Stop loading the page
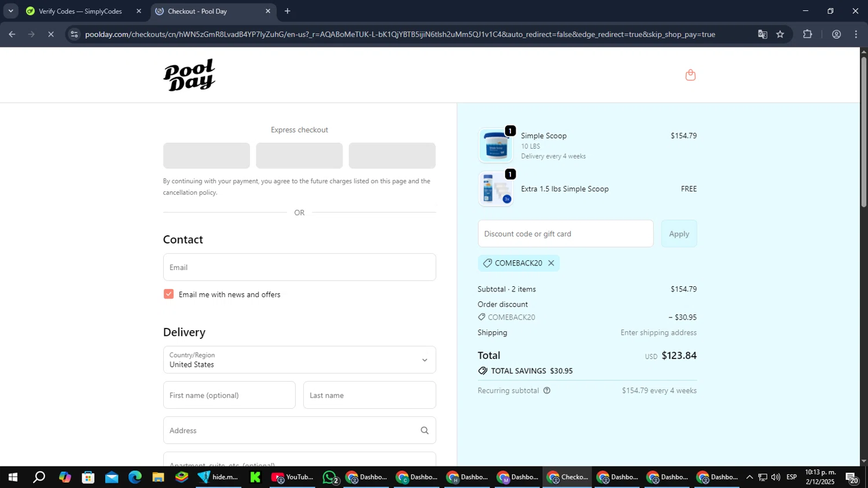Viewport: 868px width, 488px height. [x=50, y=34]
